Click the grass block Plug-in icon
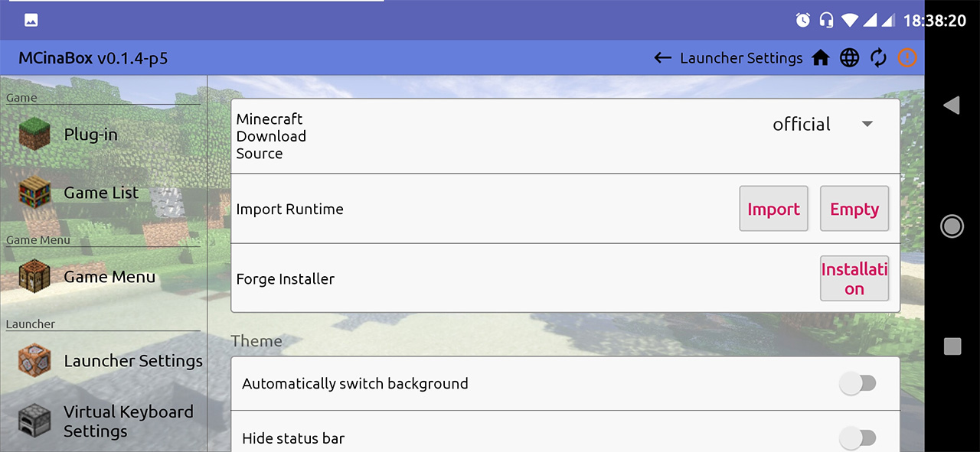Image resolution: width=980 pixels, height=452 pixels. click(34, 135)
